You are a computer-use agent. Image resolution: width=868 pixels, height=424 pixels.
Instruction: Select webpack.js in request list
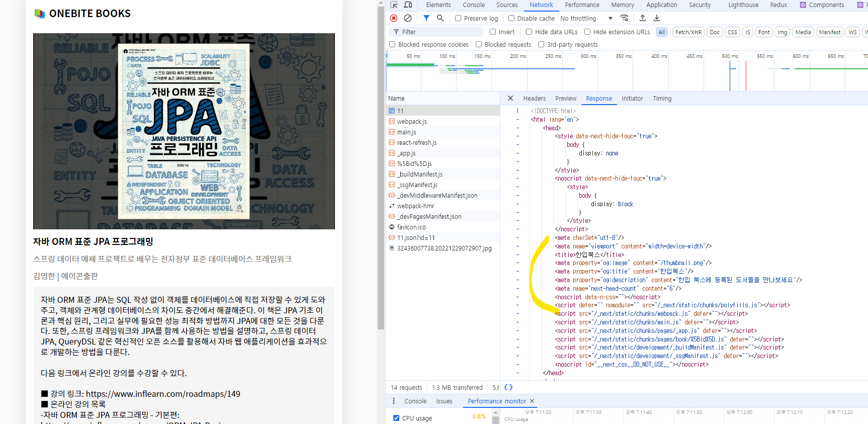point(443,121)
